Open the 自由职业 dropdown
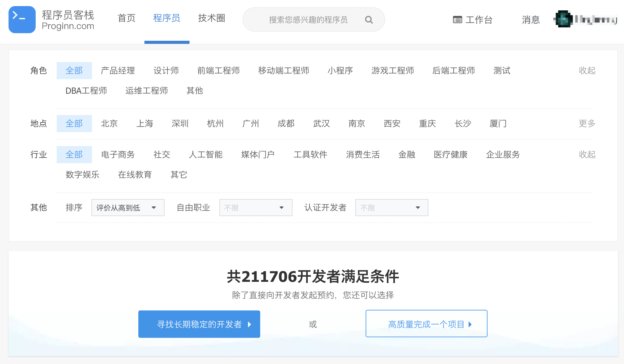The height and width of the screenshot is (364, 624). click(256, 208)
